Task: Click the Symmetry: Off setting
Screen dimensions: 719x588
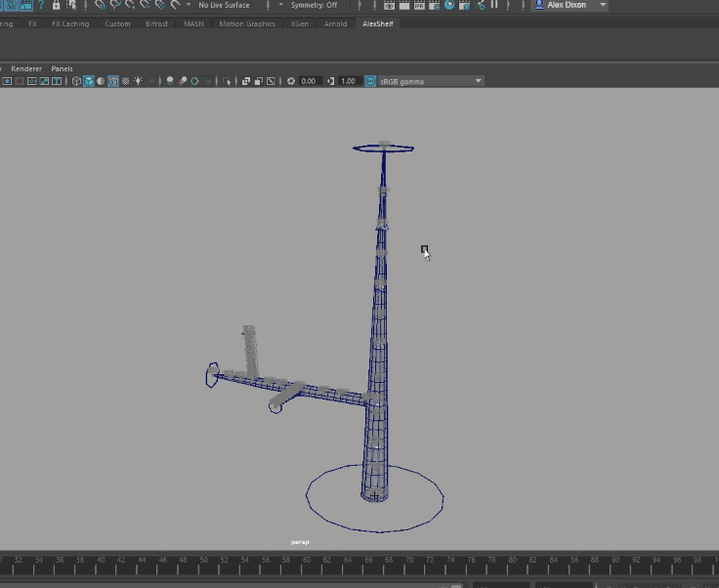Action: pos(314,5)
